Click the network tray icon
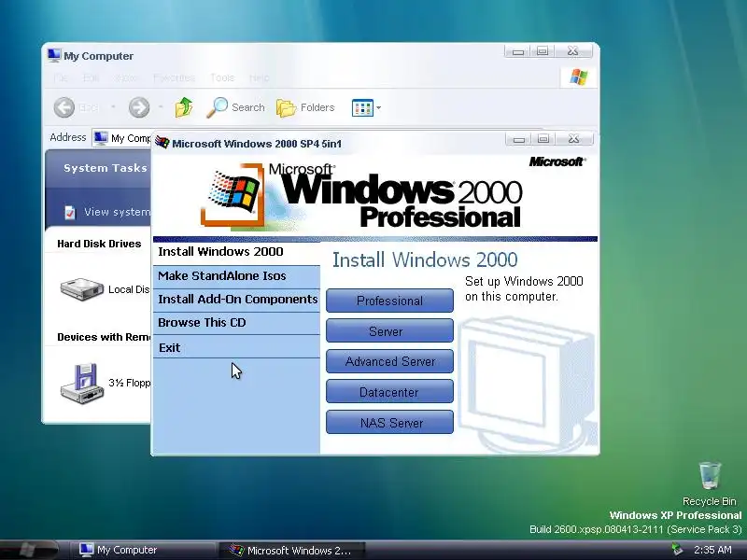The image size is (747, 560). (x=676, y=550)
